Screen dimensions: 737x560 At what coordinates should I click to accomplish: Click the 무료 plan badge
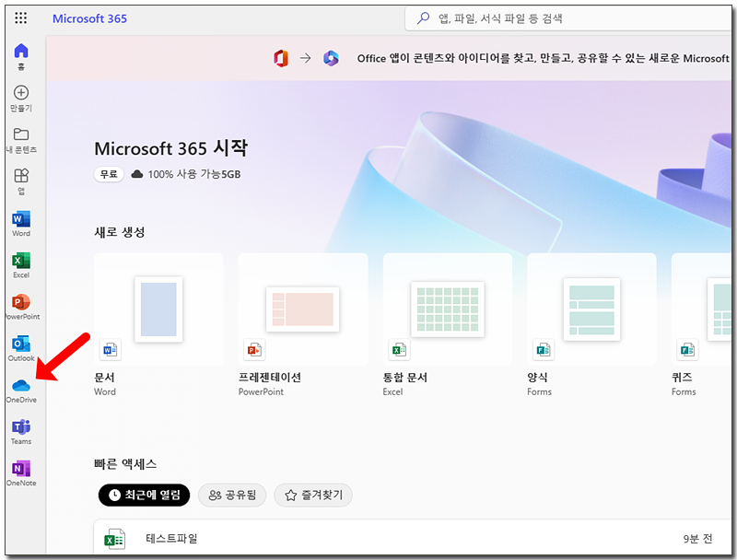click(109, 174)
